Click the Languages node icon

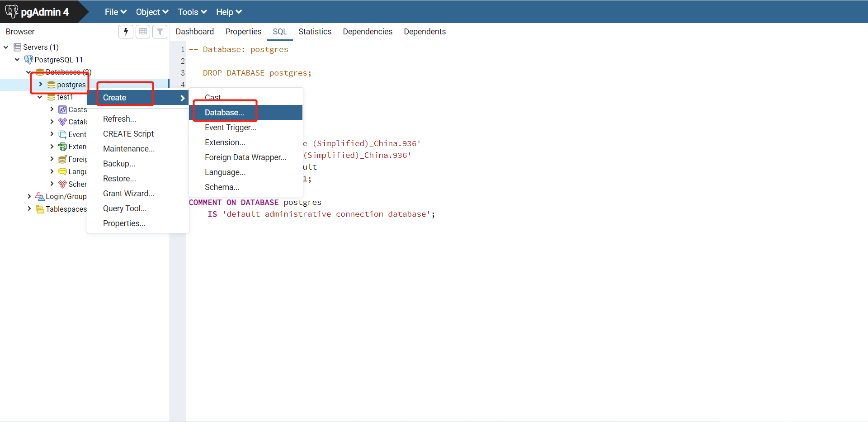(x=62, y=171)
